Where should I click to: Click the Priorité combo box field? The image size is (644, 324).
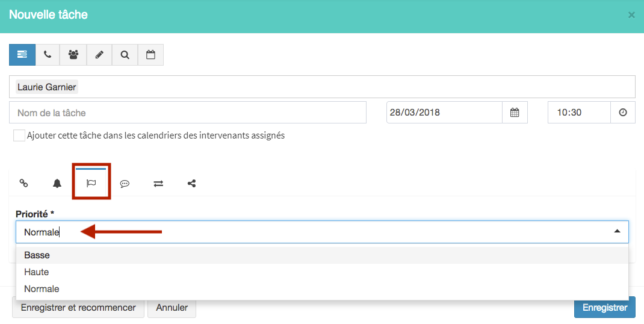322,232
